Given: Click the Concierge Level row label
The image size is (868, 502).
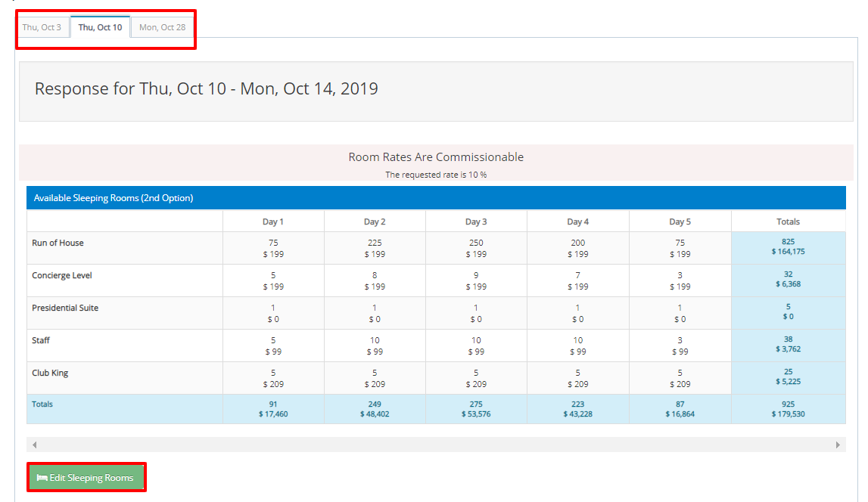Looking at the screenshot, I should (61, 275).
